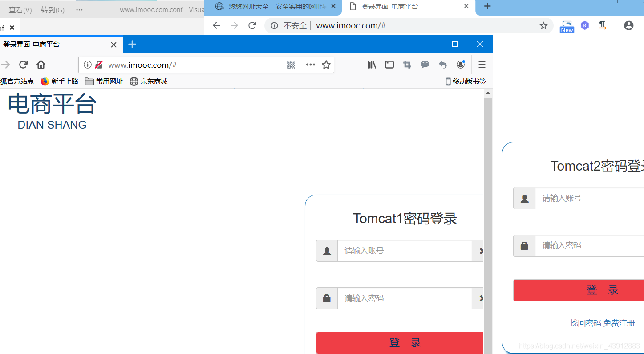Open 移动版书签 mobile bookmarks

click(x=466, y=81)
